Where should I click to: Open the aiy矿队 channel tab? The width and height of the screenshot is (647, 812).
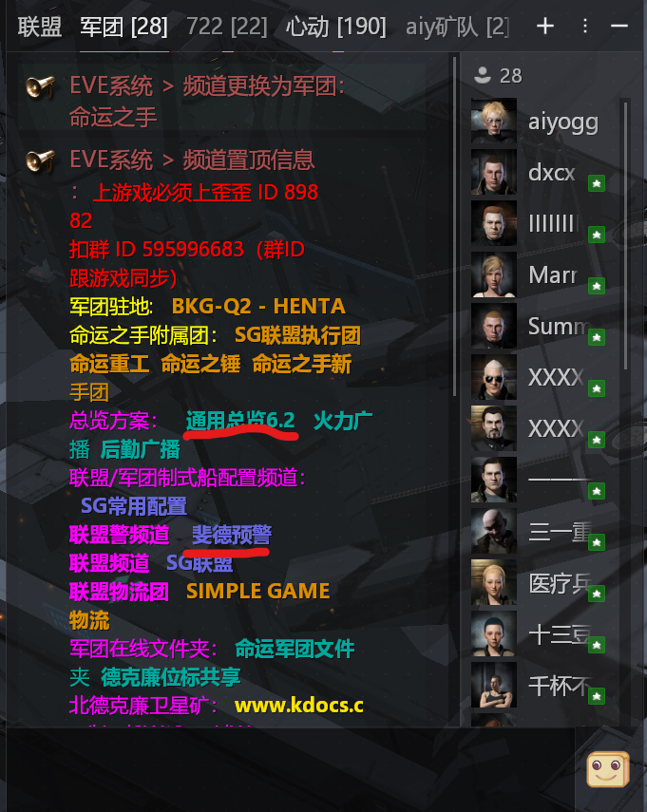[457, 27]
